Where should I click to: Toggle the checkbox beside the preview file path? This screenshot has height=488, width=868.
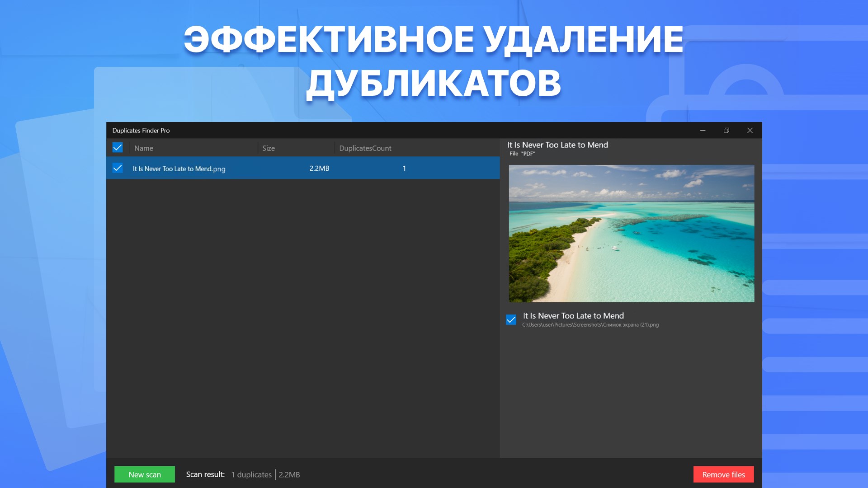pos(511,320)
